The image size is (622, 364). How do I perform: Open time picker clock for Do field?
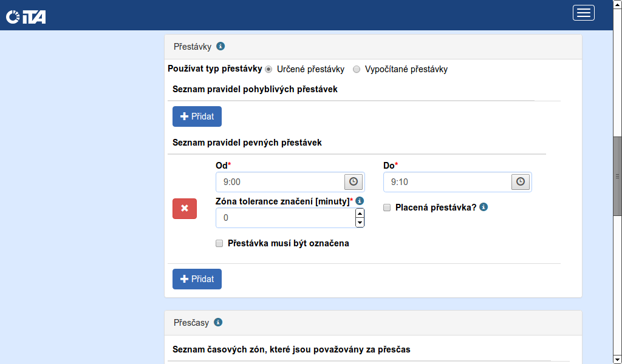(x=521, y=181)
